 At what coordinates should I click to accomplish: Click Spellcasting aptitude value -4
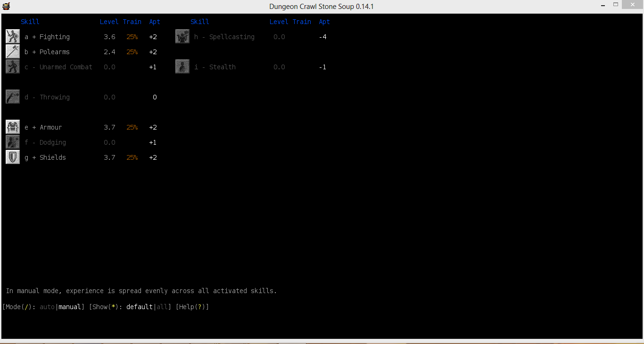322,37
